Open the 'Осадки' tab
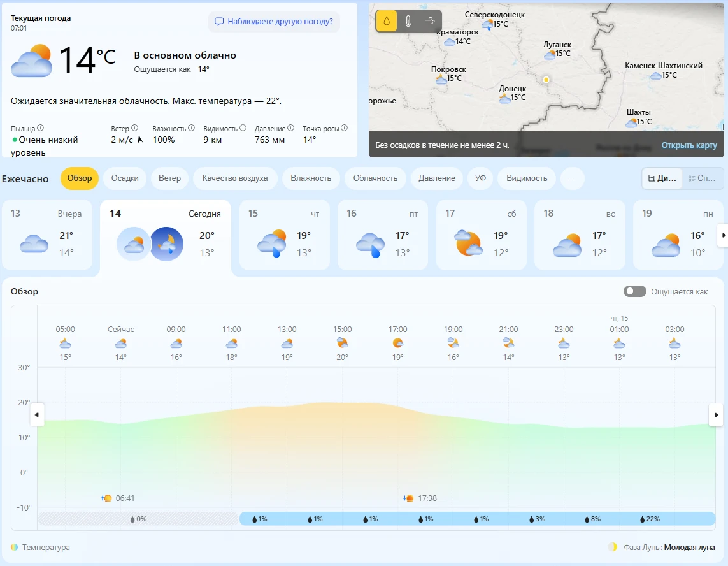Screen dimensions: 728x566 coord(125,178)
